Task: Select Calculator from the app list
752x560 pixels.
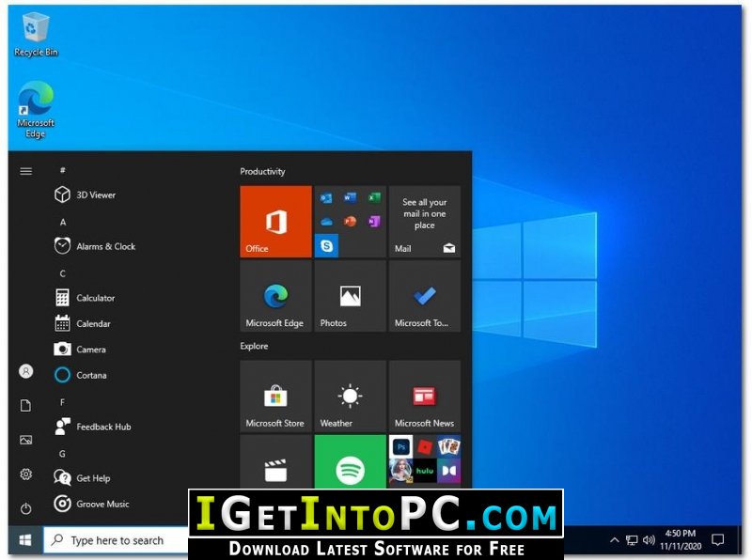Action: pos(95,298)
